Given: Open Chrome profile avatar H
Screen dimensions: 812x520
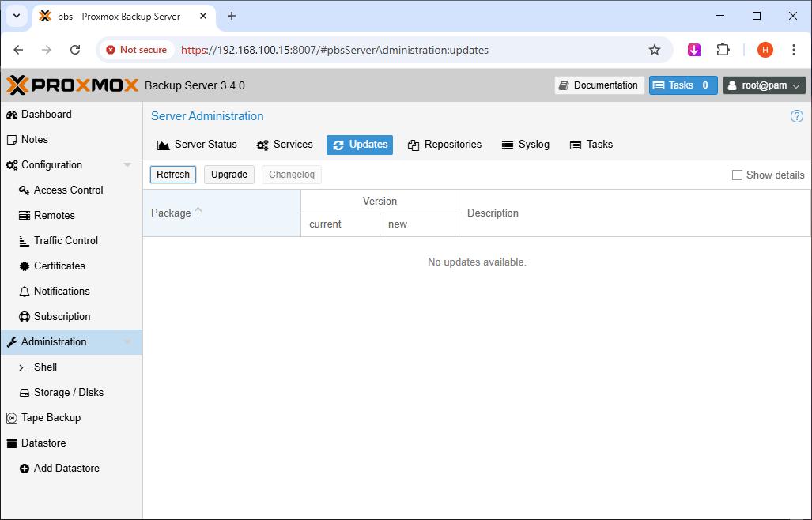Looking at the screenshot, I should click(765, 51).
